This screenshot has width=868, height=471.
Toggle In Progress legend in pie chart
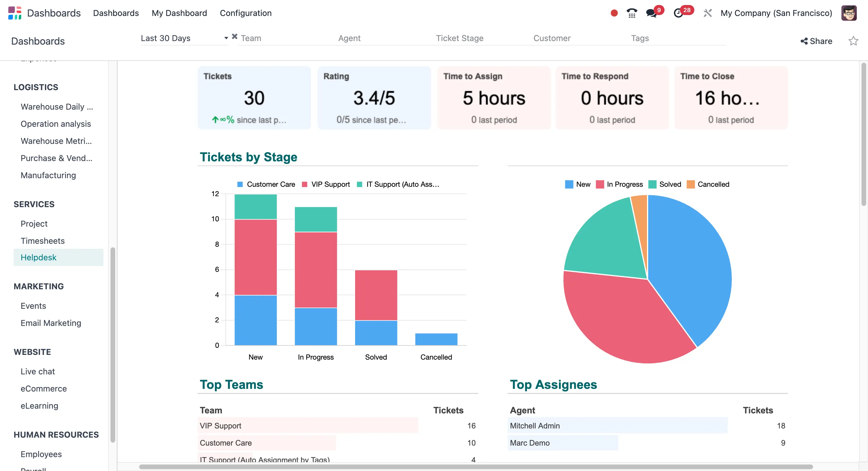click(x=619, y=184)
